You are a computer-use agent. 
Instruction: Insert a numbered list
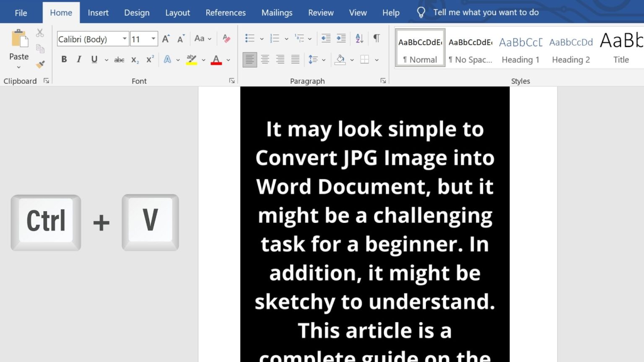[x=275, y=39]
